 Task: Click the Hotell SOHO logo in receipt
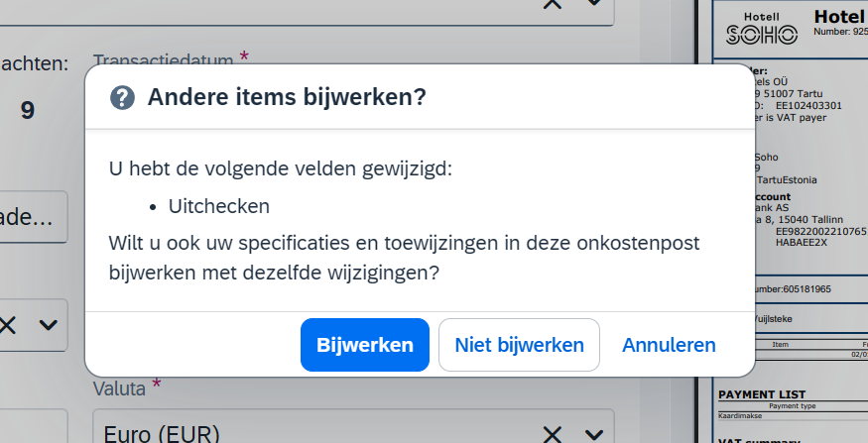[762, 30]
